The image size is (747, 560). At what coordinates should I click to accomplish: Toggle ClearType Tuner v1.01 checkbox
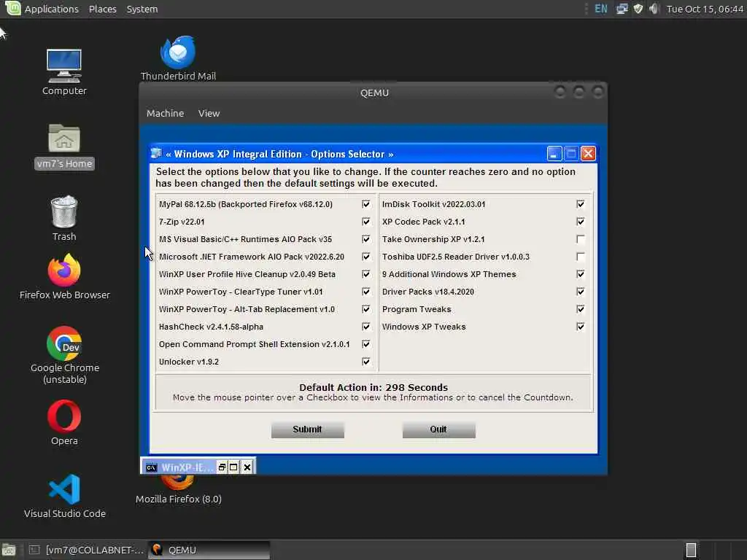366,292
